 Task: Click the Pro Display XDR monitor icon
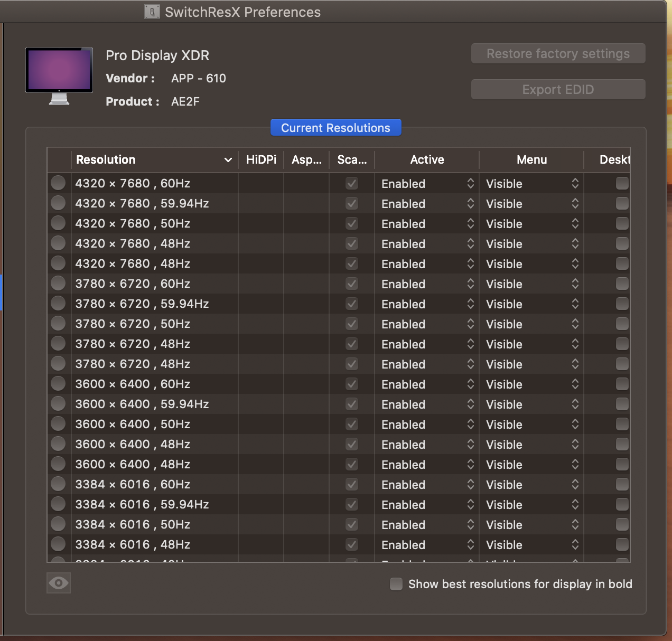[x=59, y=76]
